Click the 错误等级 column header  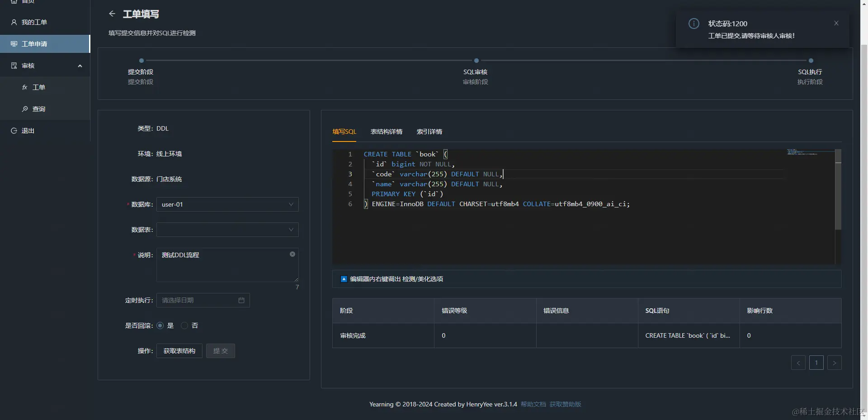[486, 311]
